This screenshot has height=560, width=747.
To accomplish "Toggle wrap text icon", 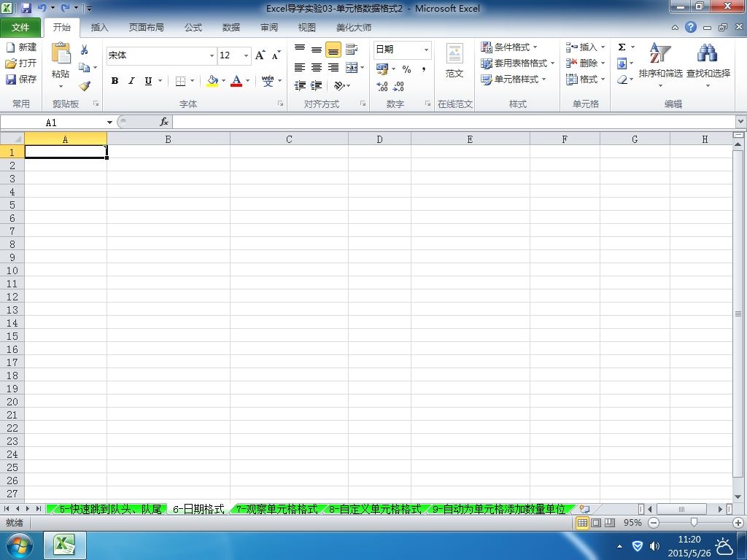I will pyautogui.click(x=352, y=49).
